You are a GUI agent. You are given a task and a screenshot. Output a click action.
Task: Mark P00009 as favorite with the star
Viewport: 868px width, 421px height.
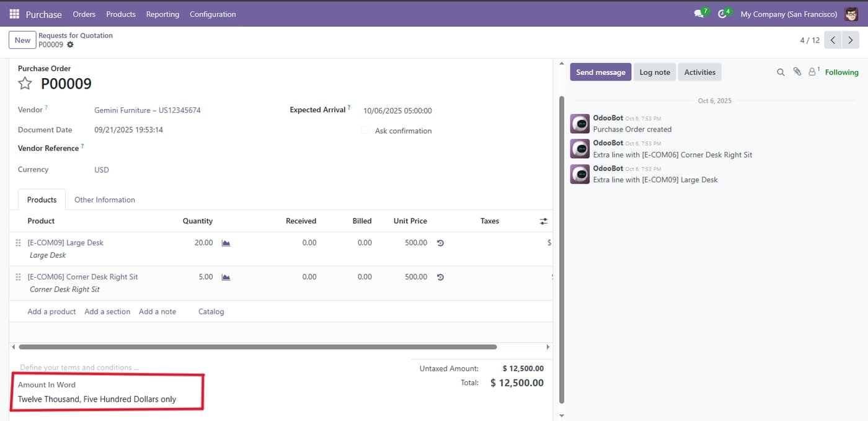click(25, 84)
